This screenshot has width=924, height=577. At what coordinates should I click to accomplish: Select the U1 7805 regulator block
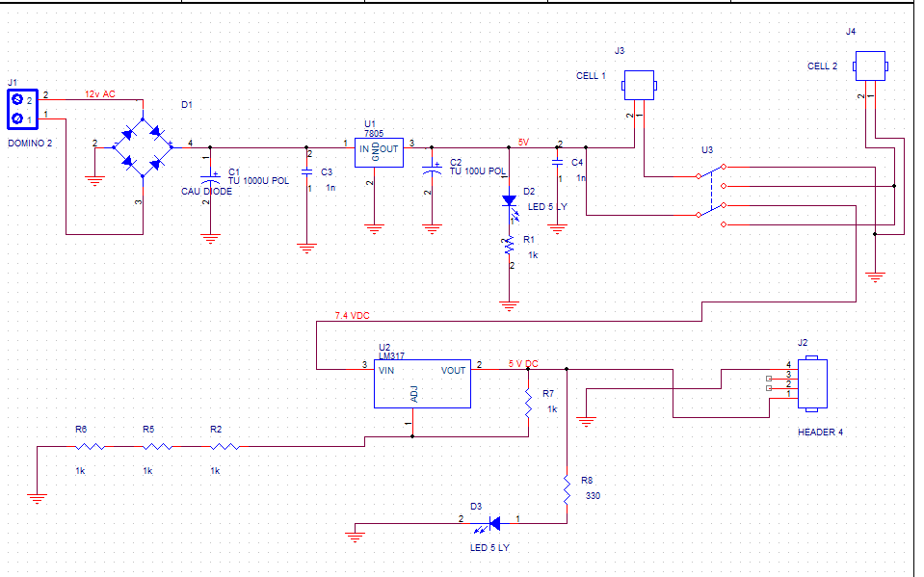pos(379,152)
